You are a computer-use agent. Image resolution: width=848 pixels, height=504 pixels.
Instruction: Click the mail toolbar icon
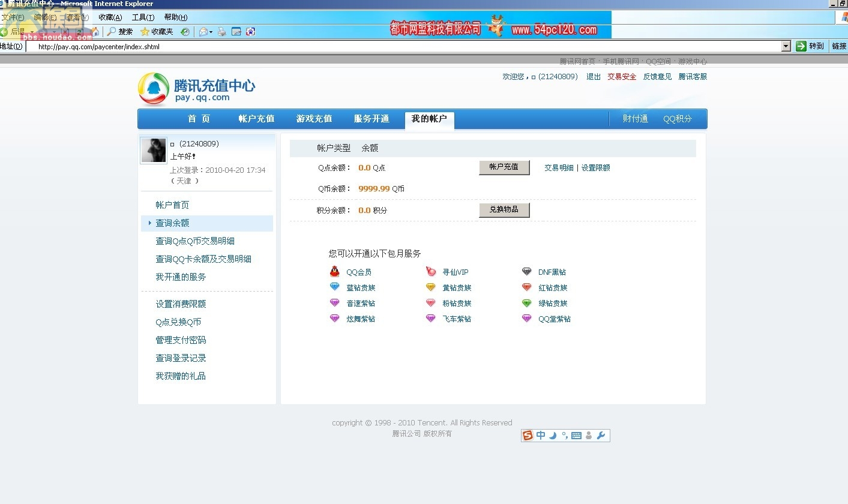pos(203,32)
